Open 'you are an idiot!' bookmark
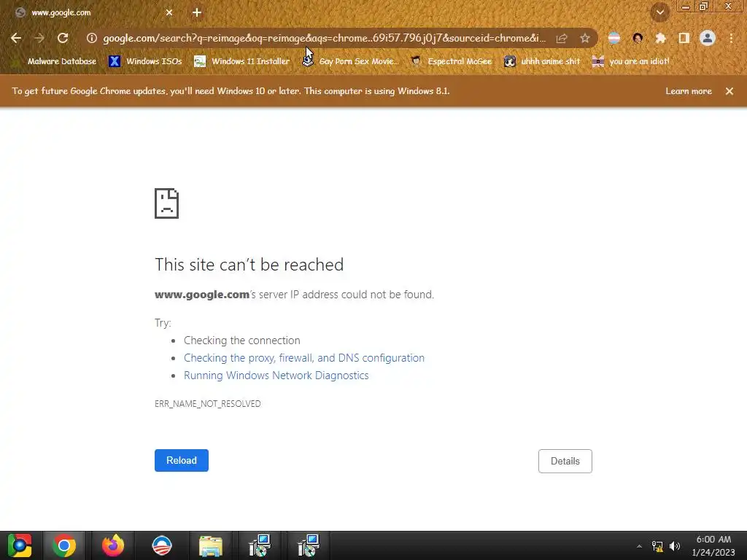 click(x=631, y=61)
